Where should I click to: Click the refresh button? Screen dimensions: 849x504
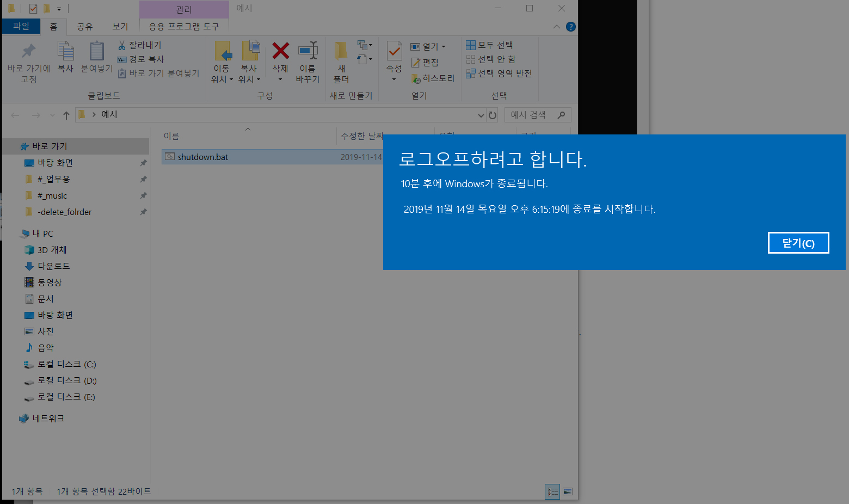[x=493, y=115]
